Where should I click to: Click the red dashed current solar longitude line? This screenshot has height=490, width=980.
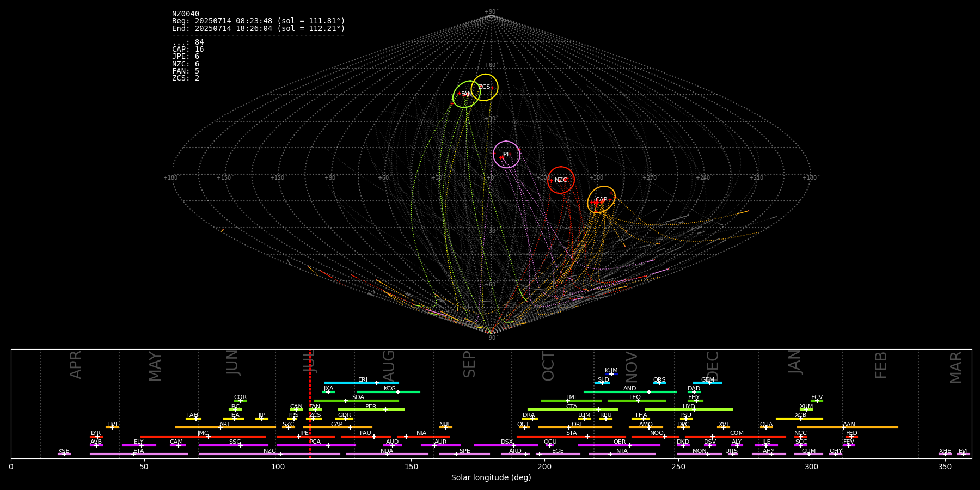click(x=310, y=403)
